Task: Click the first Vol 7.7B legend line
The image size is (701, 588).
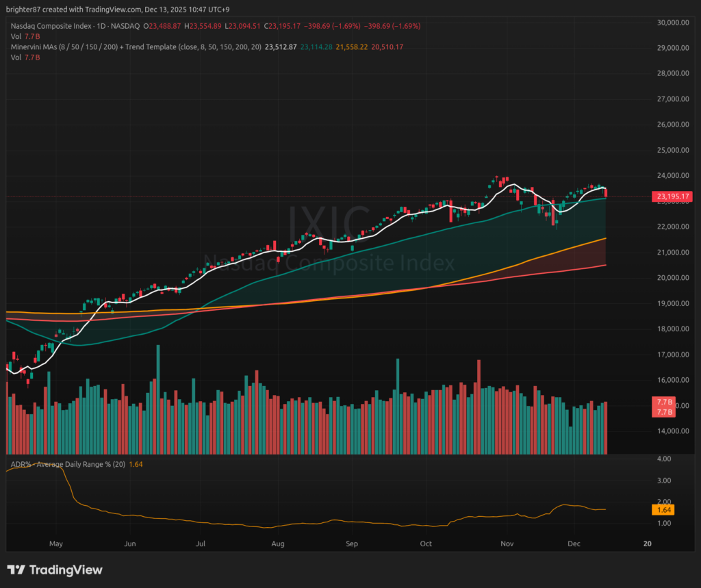Action: 25,36
